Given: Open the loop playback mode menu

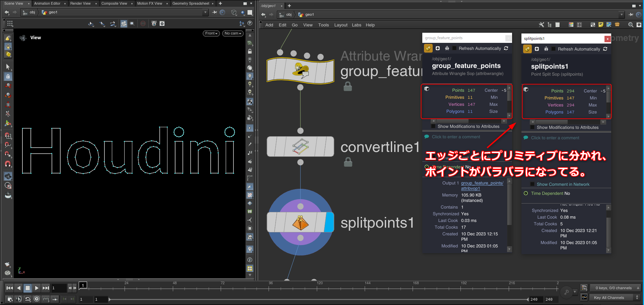Looking at the screenshot, I should pyautogui.click(x=28, y=299).
